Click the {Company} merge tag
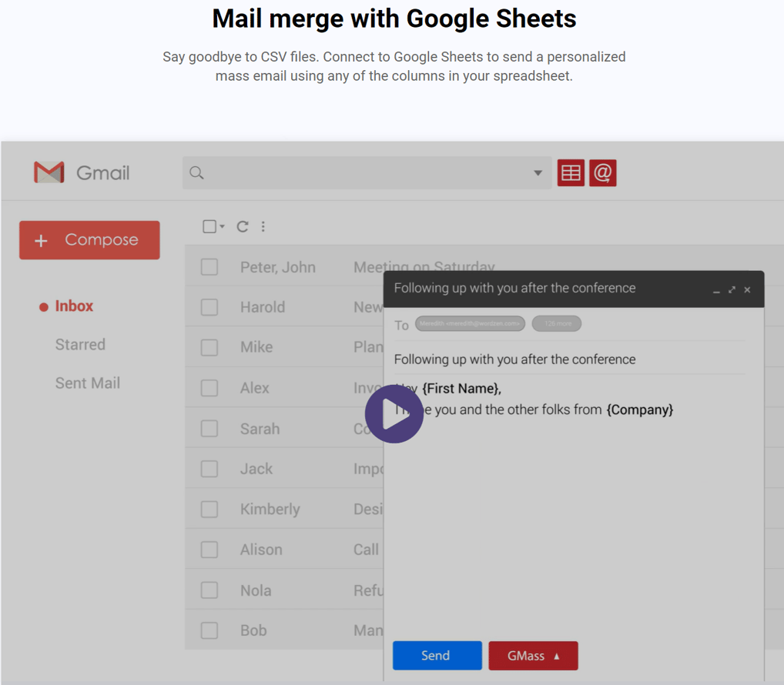The width and height of the screenshot is (784, 685). [640, 409]
